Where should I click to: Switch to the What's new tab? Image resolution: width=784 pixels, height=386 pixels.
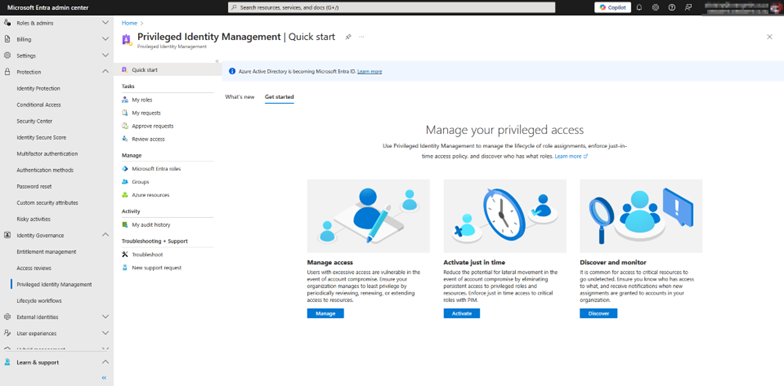coord(240,97)
